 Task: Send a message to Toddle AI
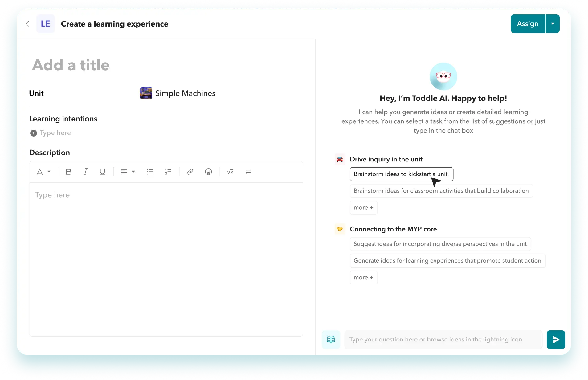click(x=556, y=339)
